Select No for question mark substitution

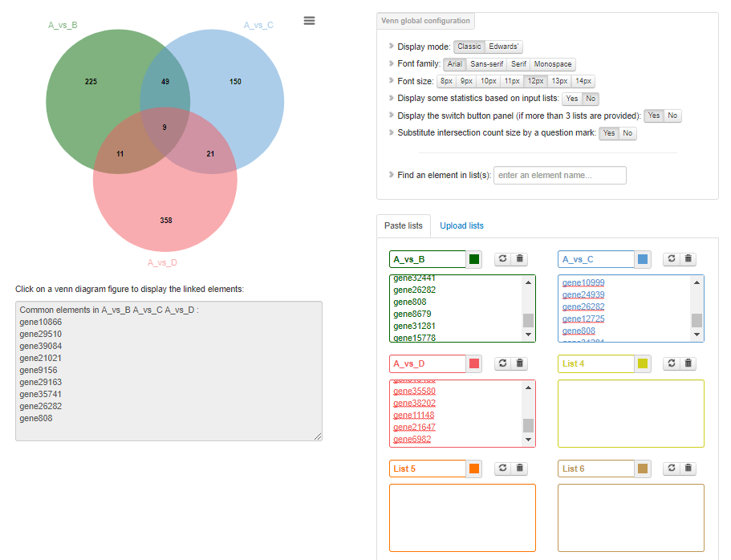[x=627, y=133]
